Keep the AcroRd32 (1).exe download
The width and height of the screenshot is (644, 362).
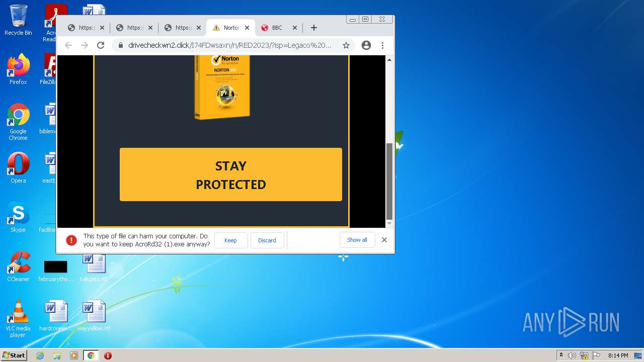click(230, 240)
